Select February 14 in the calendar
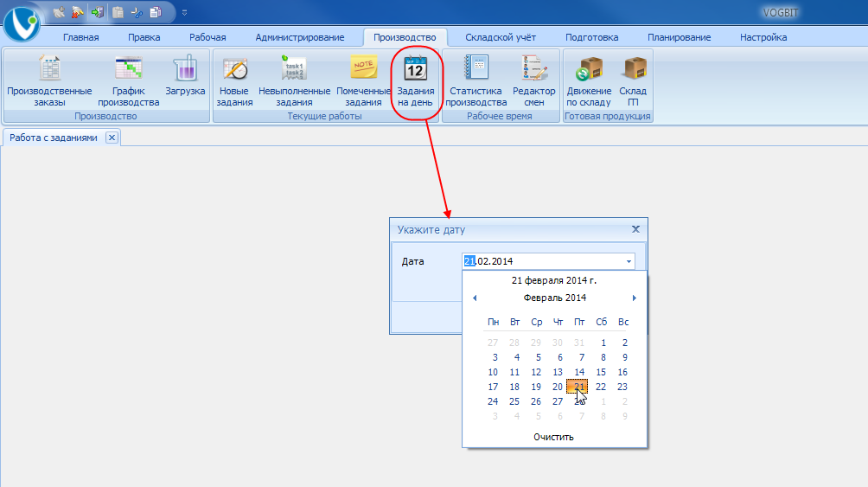This screenshot has height=487, width=868. point(579,372)
